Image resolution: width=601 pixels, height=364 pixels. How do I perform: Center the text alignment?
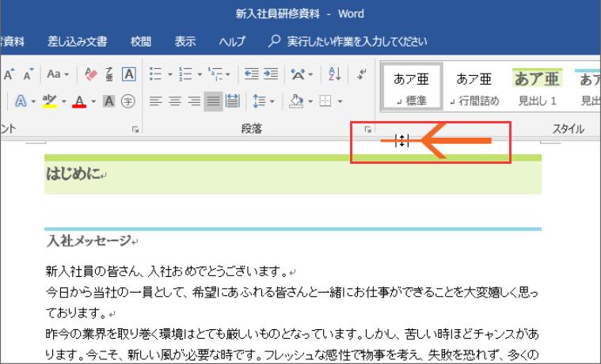(175, 101)
